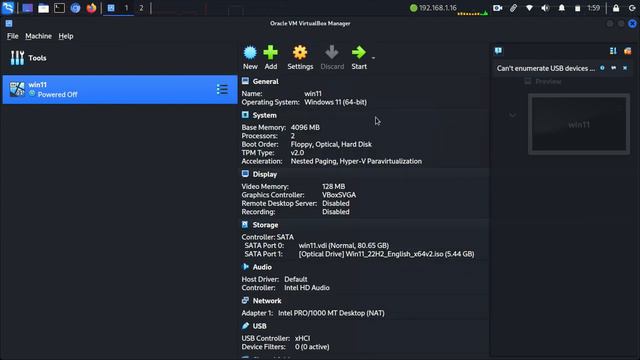Click the Win11_22H2 optical drive ISO entry
This screenshot has width=640, height=360.
(386, 254)
